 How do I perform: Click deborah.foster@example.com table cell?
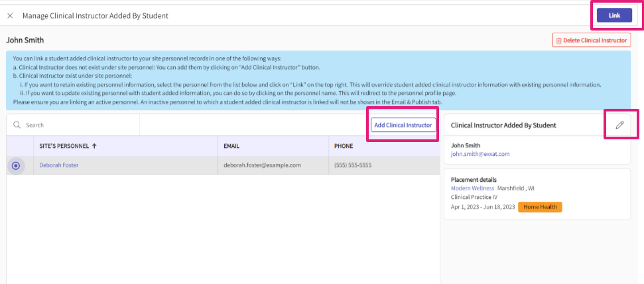(262, 165)
